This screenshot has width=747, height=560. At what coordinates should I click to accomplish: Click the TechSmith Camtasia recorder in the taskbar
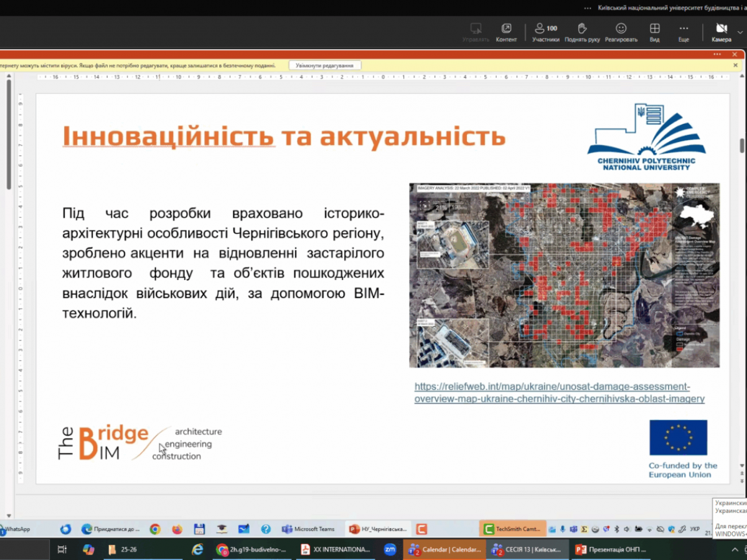point(513,528)
